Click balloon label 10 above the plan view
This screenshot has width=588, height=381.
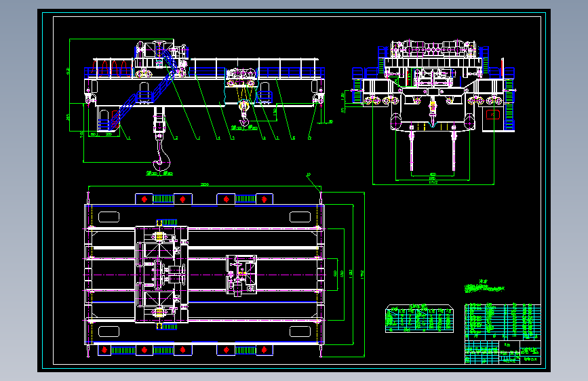(309, 175)
